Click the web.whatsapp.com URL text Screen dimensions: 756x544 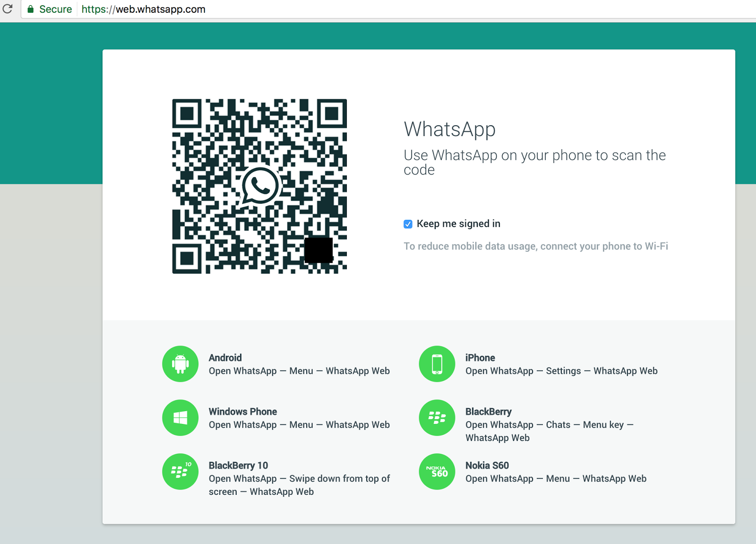[x=143, y=9]
